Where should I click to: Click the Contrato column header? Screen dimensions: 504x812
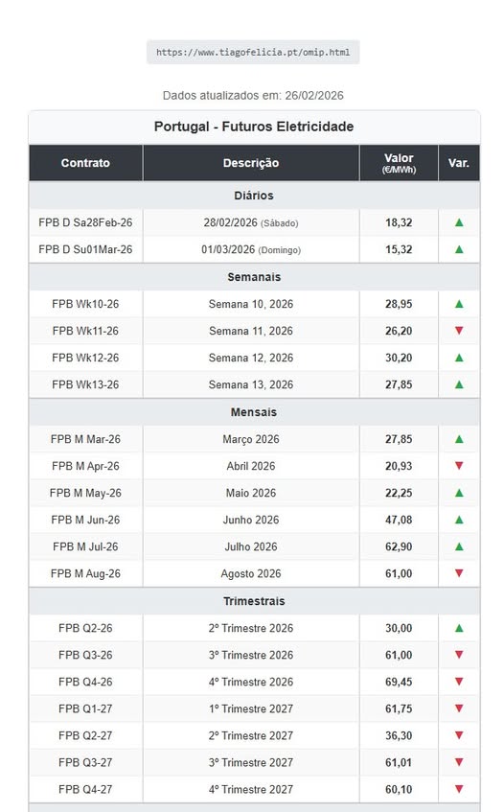click(85, 163)
